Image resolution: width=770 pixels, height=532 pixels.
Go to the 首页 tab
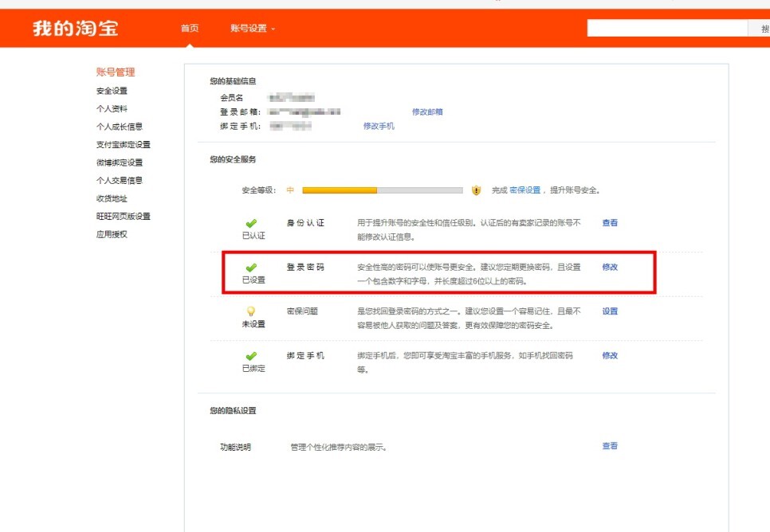(x=190, y=29)
